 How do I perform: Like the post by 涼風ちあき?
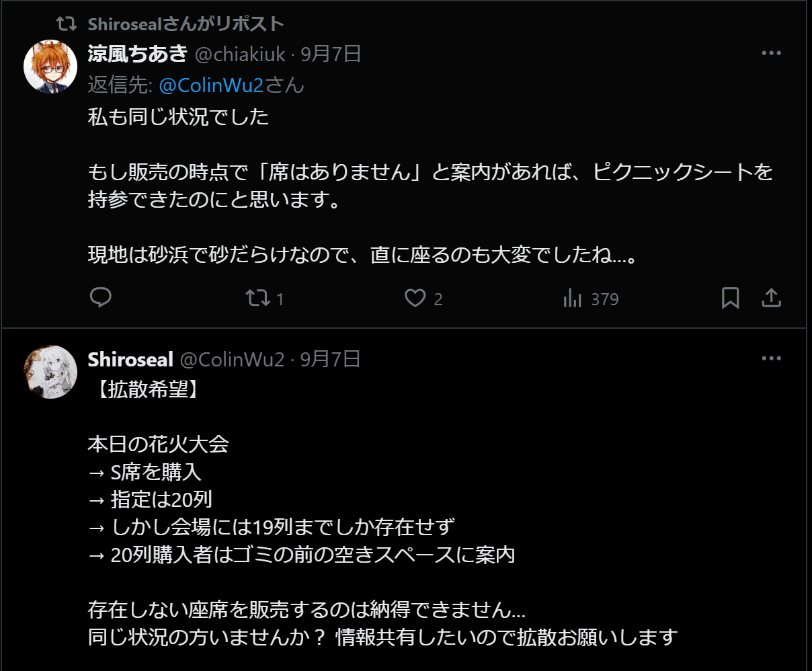415,298
